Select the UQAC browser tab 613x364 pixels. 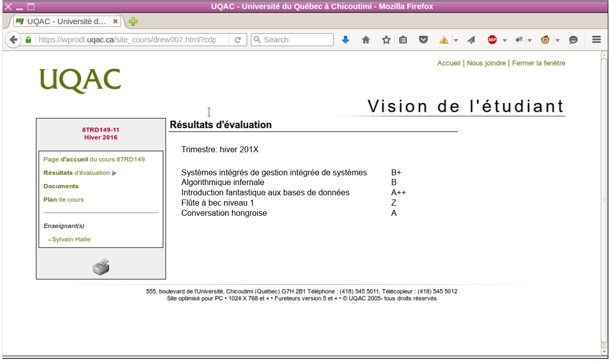click(x=66, y=22)
